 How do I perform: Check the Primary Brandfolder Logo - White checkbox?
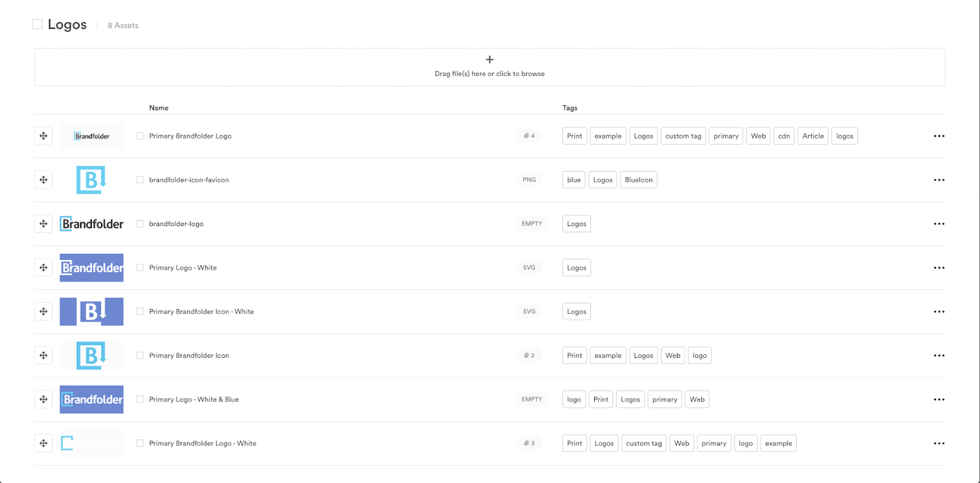tap(140, 443)
